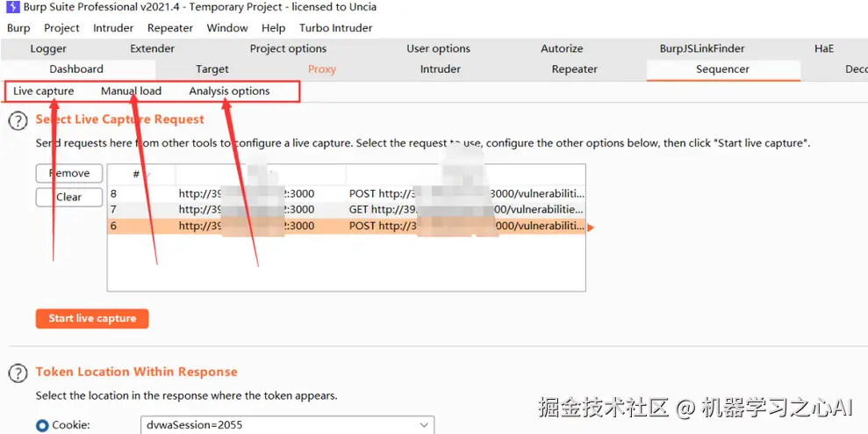Screen dimensions: 868x434
Task: Open the Project menu
Action: (62, 28)
